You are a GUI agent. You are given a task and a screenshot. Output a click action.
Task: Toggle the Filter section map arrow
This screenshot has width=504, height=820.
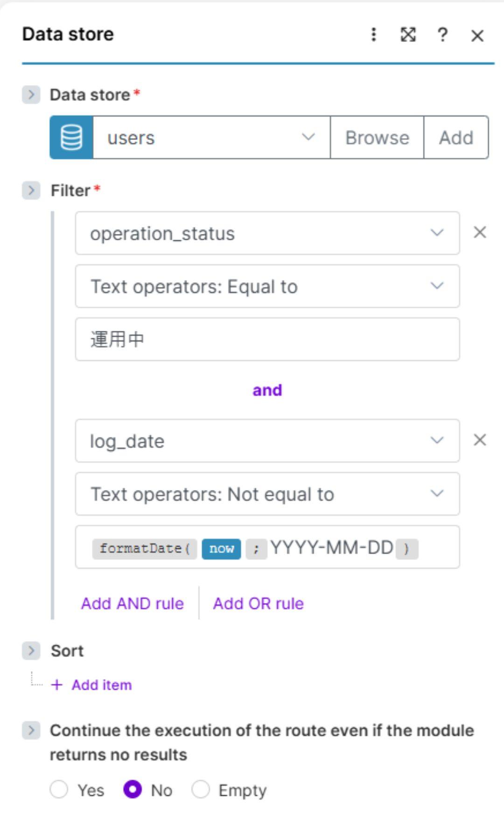click(31, 190)
